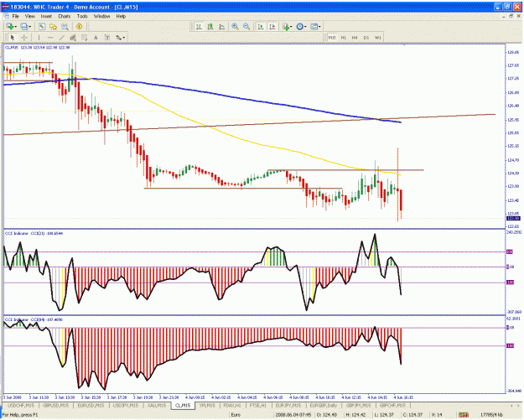Select the Trendline drawing tool
The height and width of the screenshot is (420, 524).
tap(61, 38)
